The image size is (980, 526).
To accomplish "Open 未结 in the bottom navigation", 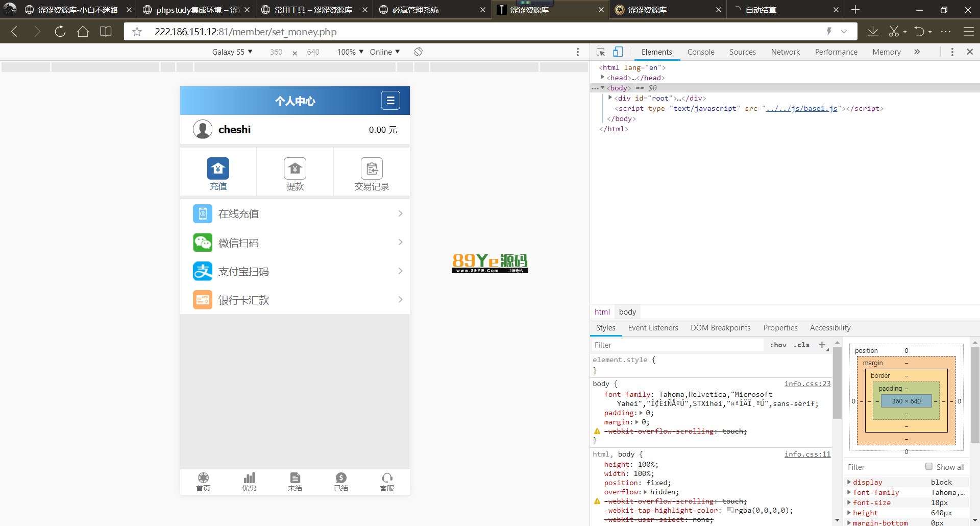I will coord(295,482).
